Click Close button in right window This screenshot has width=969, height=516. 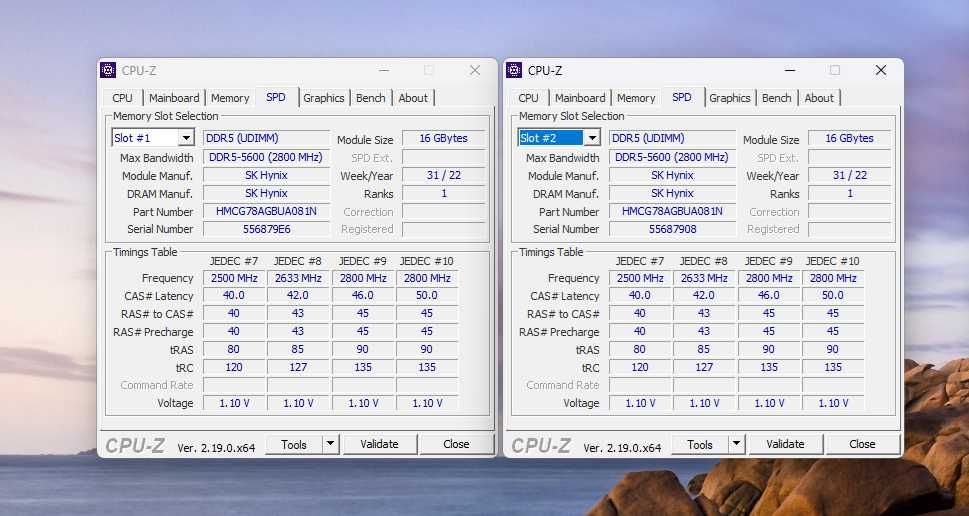(x=862, y=444)
